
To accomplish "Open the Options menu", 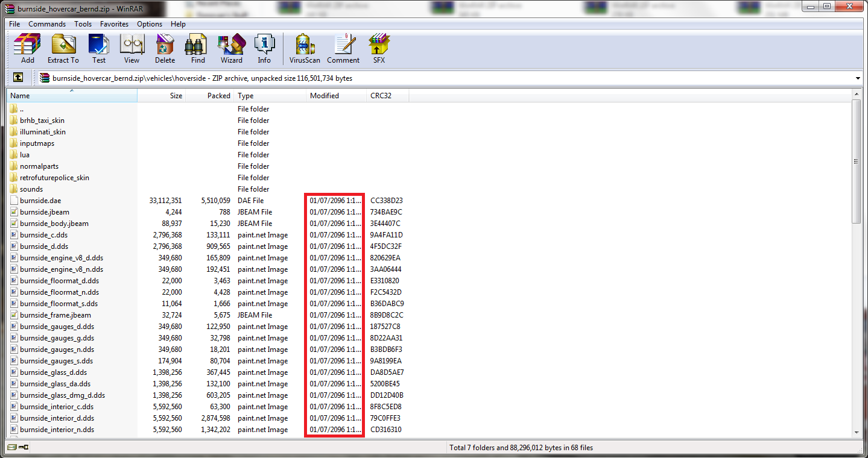I will point(150,24).
